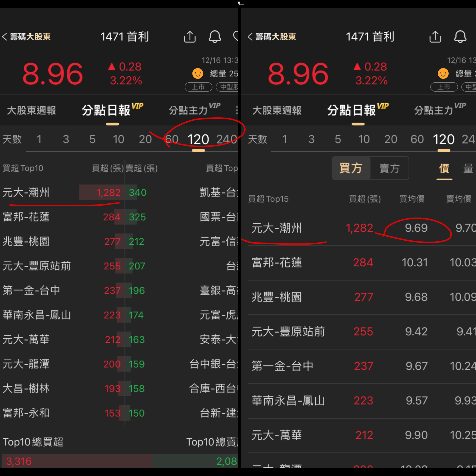
Task: Open 大股東週報 tab in left panel
Action: [x=32, y=110]
